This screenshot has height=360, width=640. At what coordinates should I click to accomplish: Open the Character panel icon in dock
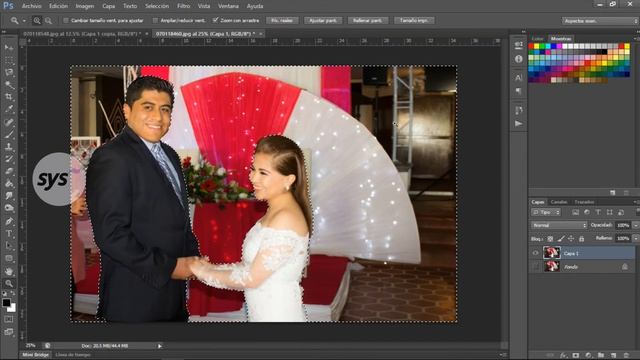pyautogui.click(x=518, y=78)
